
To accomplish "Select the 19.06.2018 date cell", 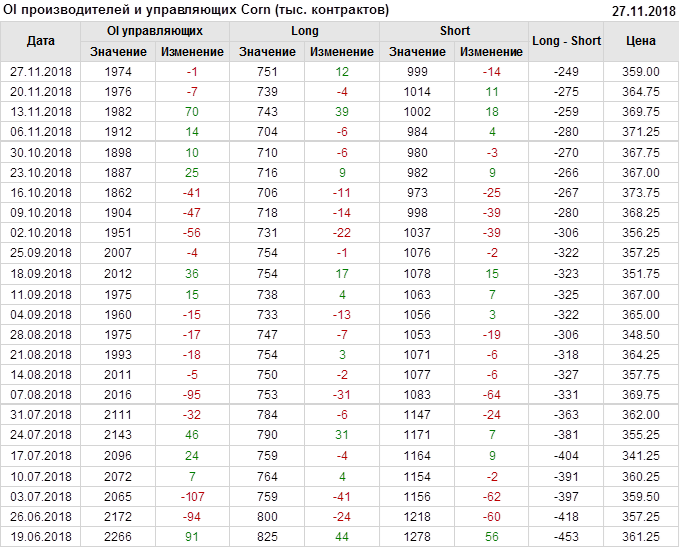I will tap(41, 538).
